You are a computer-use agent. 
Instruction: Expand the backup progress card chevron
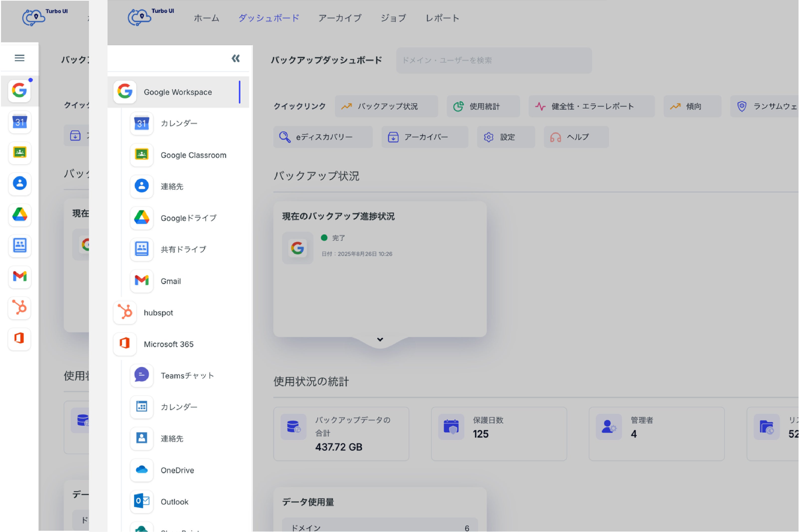[x=380, y=339]
